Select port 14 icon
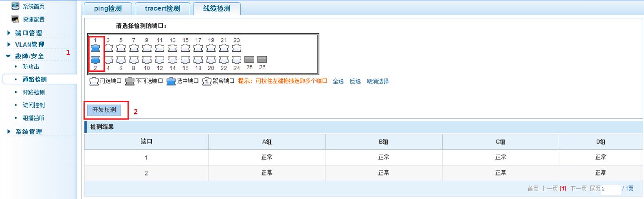The height and width of the screenshot is (199, 644). click(172, 59)
